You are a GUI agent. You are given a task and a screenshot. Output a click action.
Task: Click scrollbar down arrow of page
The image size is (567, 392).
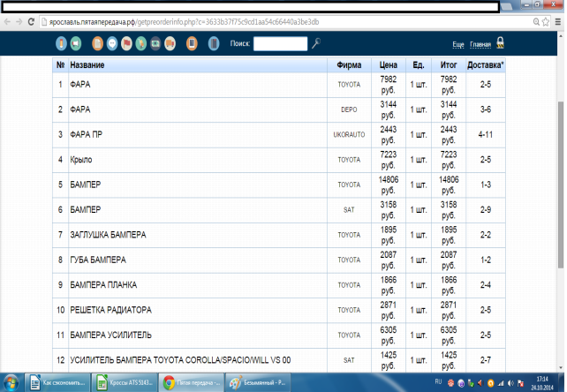pos(561,368)
